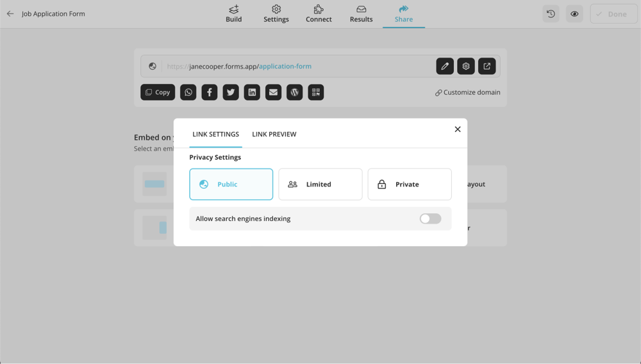Image resolution: width=641 pixels, height=364 pixels.
Task: Switch to the Connect tab
Action: [x=319, y=14]
